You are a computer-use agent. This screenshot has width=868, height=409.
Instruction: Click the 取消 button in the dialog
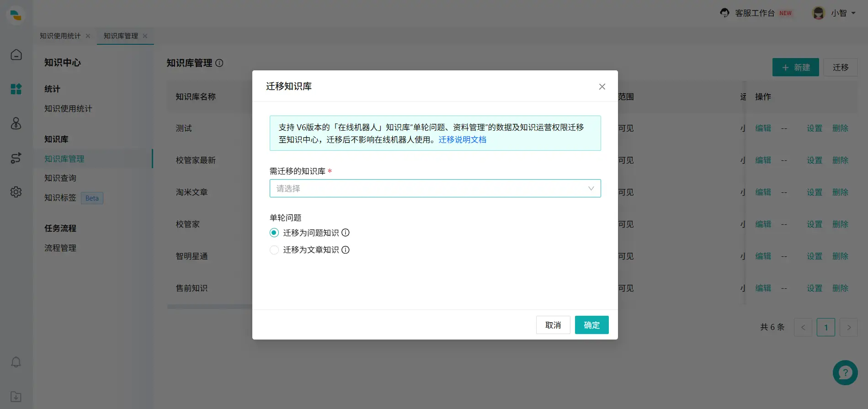(x=553, y=325)
